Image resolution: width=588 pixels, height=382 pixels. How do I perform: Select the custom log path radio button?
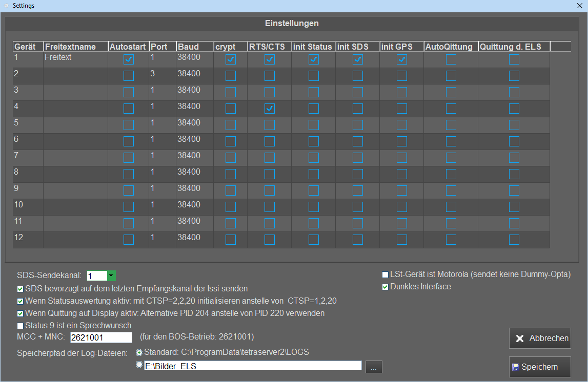pos(139,365)
